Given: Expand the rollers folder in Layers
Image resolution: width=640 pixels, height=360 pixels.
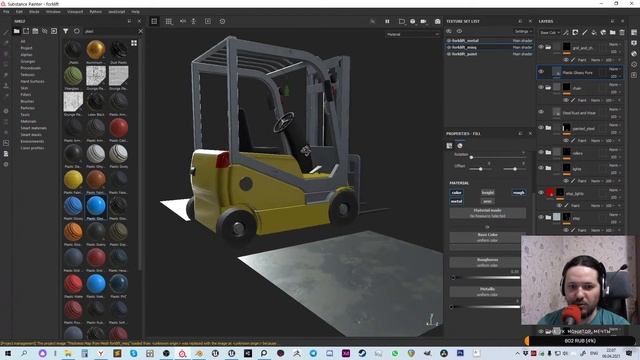Looking at the screenshot, I should coord(549,152).
